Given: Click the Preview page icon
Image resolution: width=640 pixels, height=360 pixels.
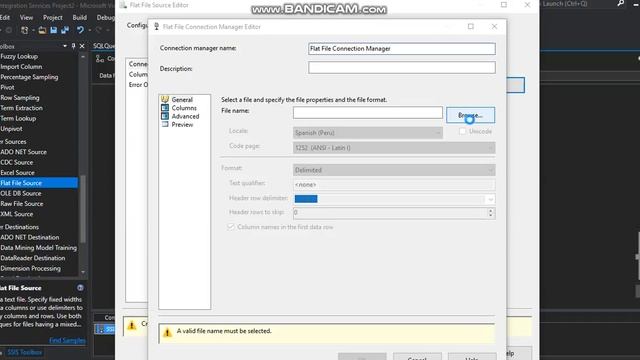Looking at the screenshot, I should tap(165, 124).
